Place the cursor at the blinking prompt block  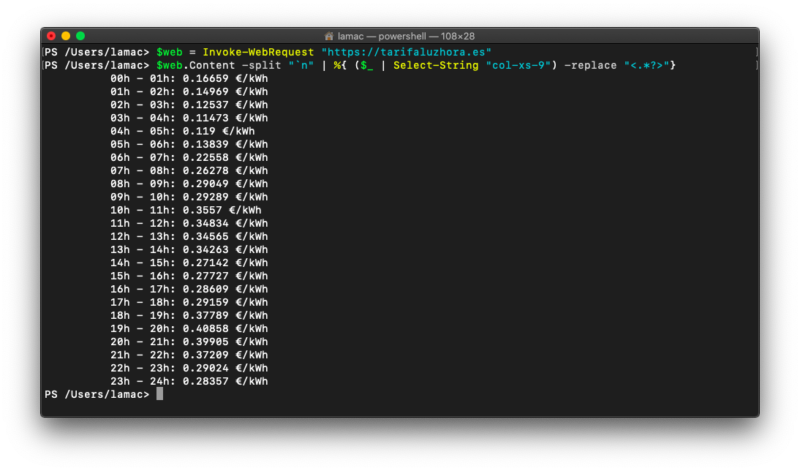160,394
